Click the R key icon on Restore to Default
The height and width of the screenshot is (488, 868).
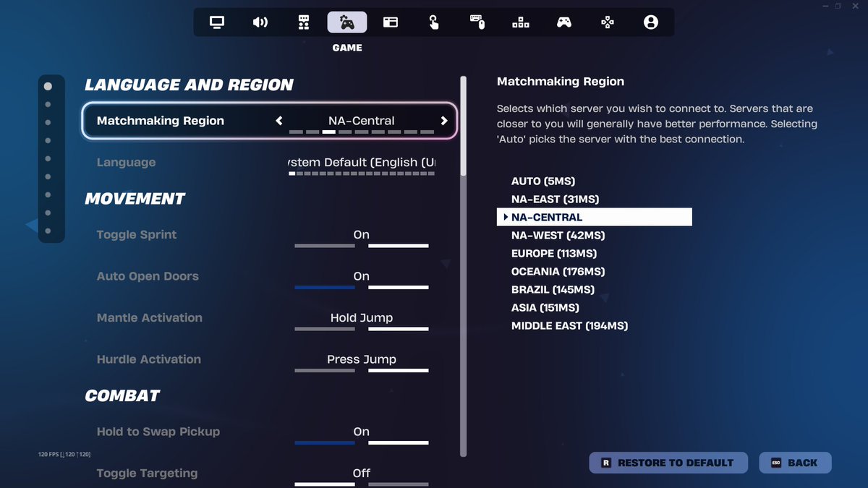coord(606,463)
